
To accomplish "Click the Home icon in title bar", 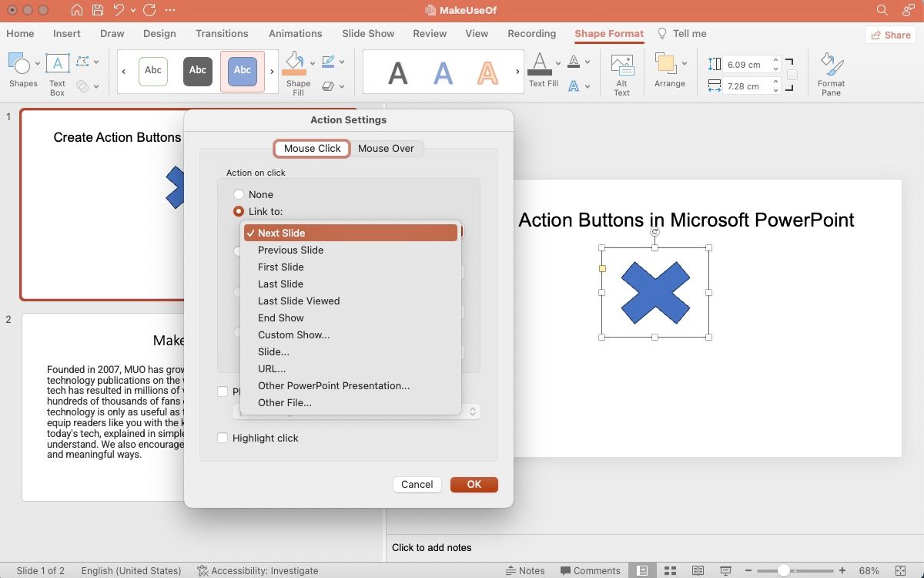I will pyautogui.click(x=76, y=11).
